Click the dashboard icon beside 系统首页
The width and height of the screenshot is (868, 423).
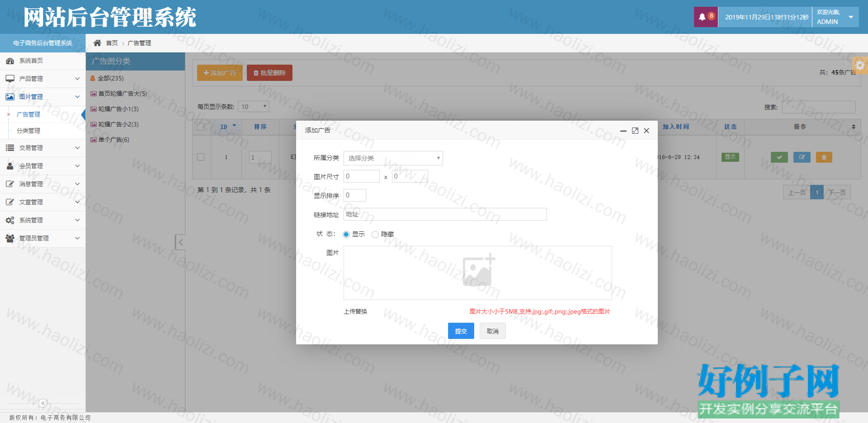tap(10, 61)
